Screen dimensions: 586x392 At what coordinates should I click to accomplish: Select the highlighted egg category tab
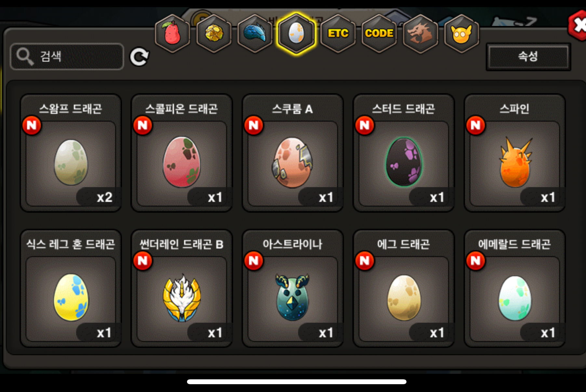(296, 33)
